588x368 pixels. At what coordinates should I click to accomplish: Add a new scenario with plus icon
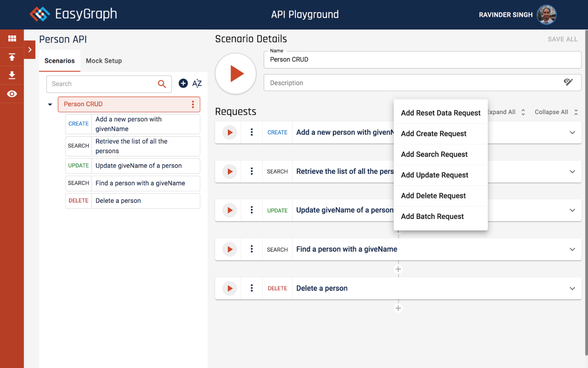[x=183, y=83]
